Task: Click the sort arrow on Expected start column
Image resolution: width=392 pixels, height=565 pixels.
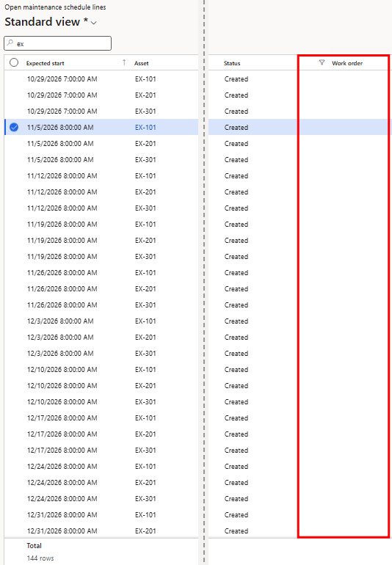Action: 124,62
